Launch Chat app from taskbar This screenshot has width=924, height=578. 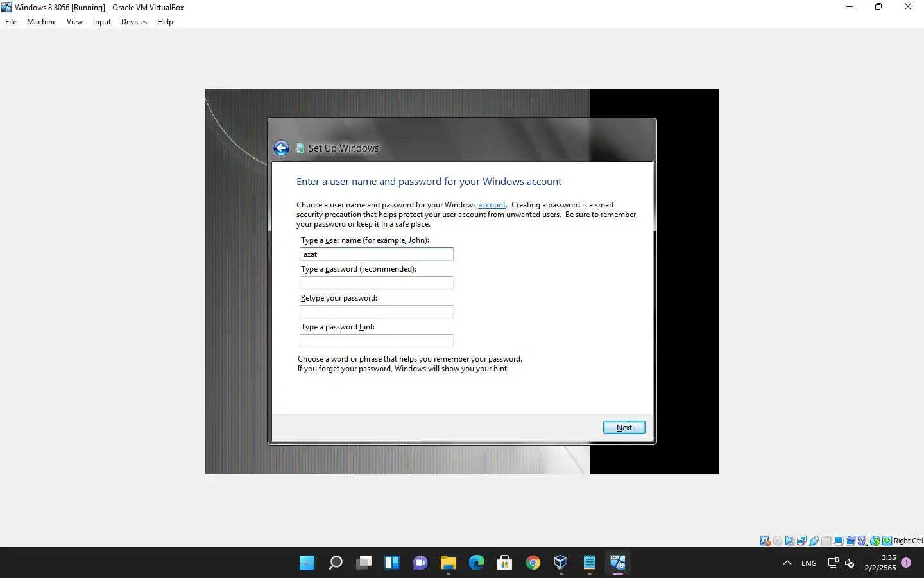(x=420, y=563)
